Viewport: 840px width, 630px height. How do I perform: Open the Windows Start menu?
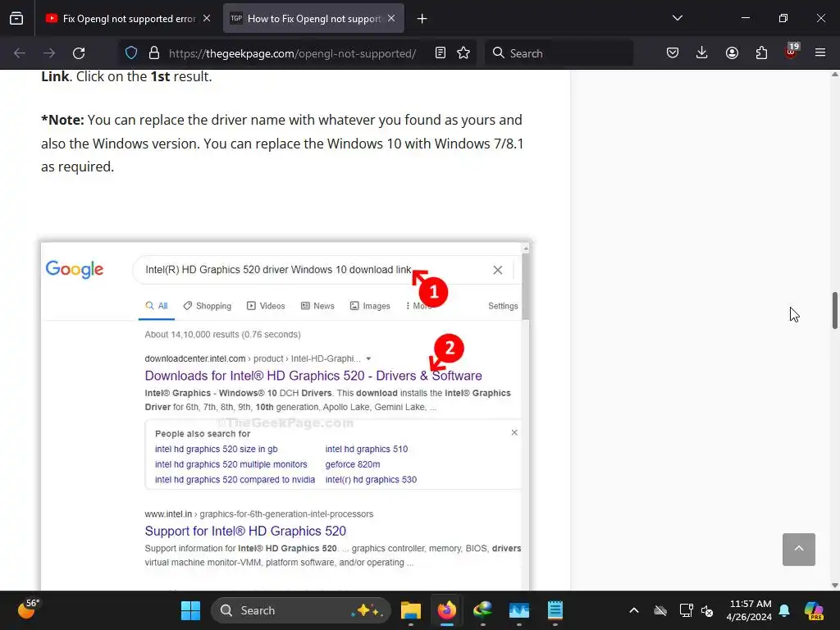tap(190, 610)
